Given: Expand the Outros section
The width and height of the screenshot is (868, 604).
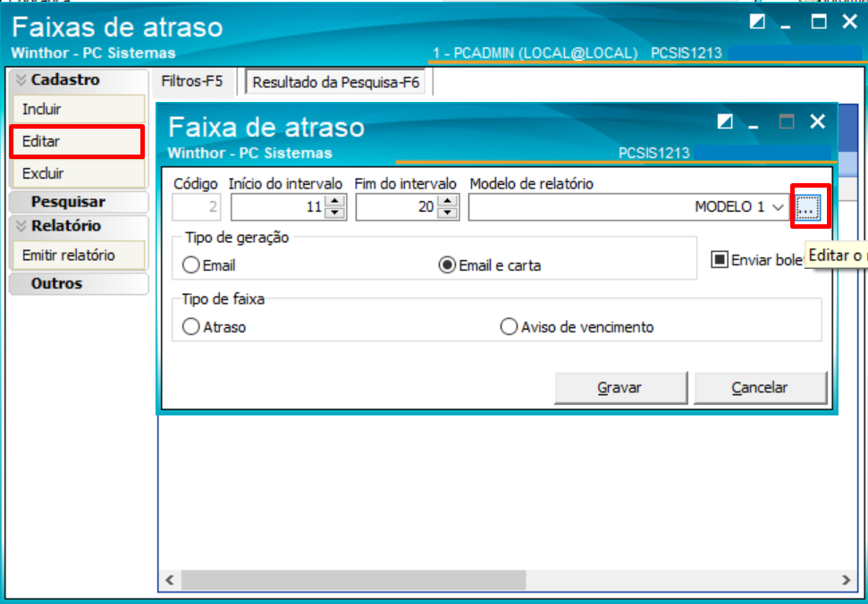Looking at the screenshot, I should coord(79,284).
